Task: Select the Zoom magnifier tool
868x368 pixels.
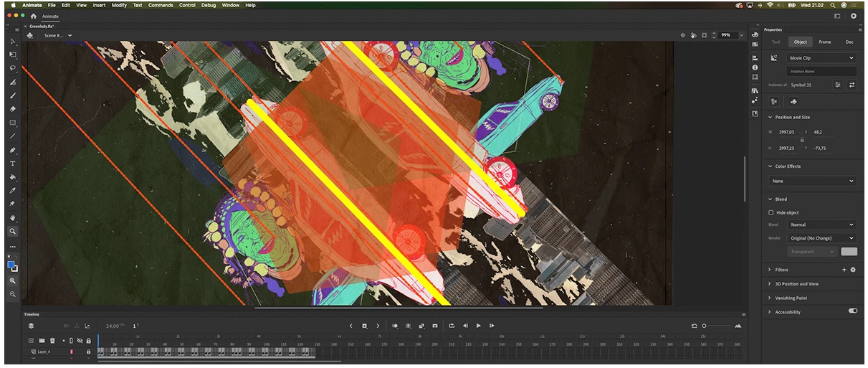Action: click(13, 232)
